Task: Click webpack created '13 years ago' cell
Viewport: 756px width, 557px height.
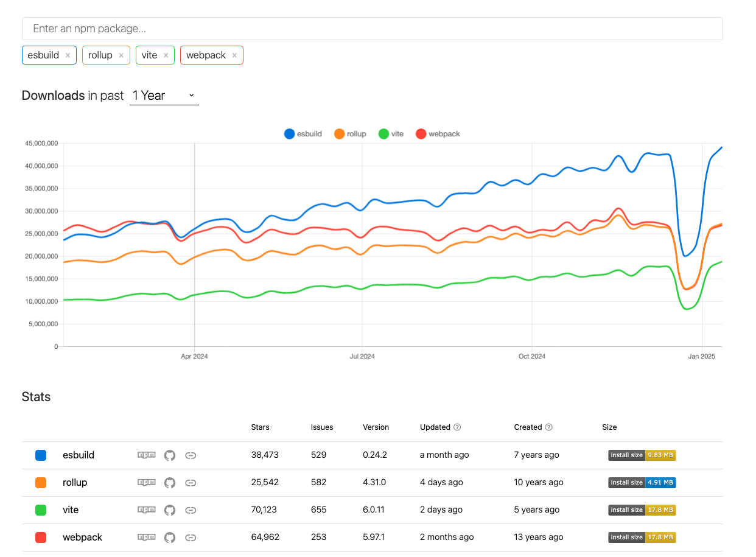Action: [539, 537]
